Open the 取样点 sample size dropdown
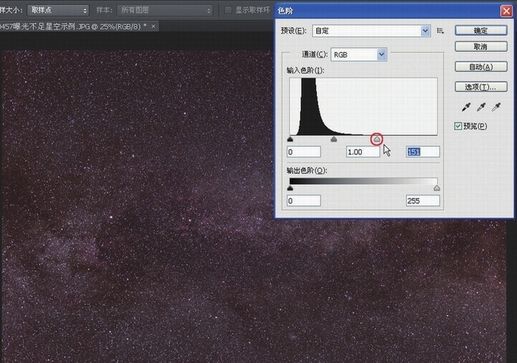The width and height of the screenshot is (517, 363). (x=58, y=10)
